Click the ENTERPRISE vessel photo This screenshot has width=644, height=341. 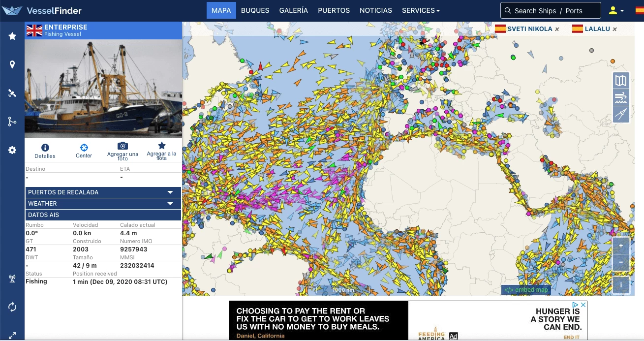tap(103, 89)
